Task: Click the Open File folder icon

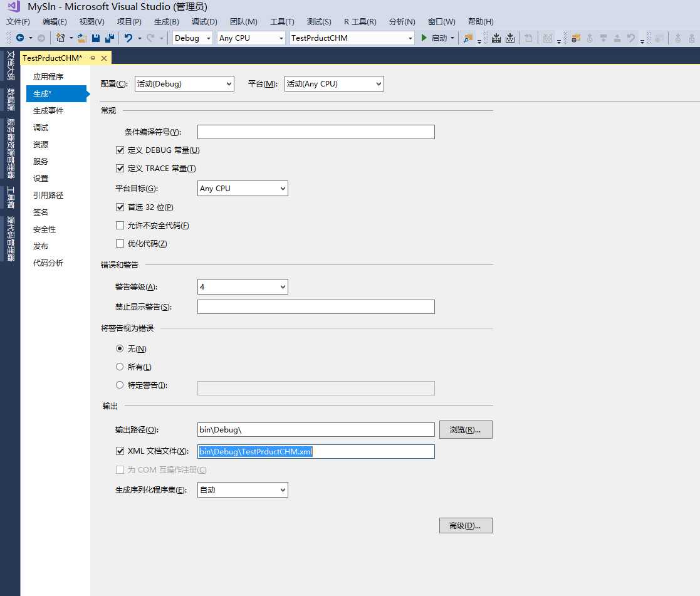Action: pos(81,38)
